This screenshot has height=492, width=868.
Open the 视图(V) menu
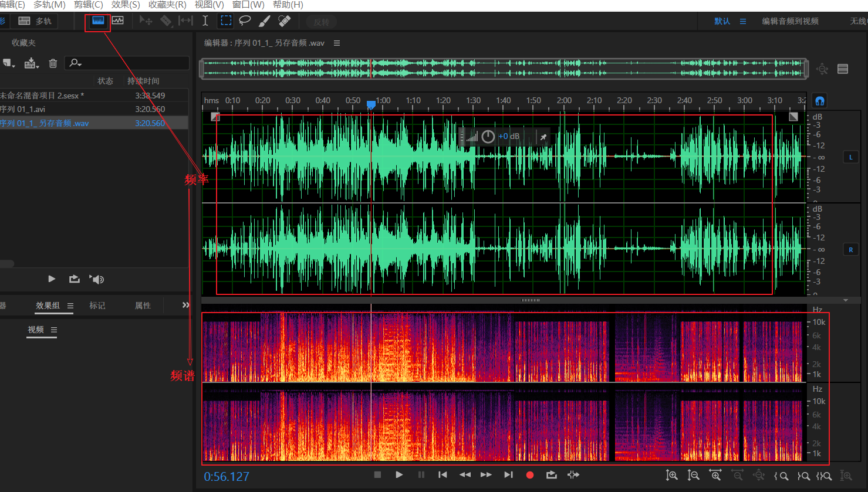pyautogui.click(x=209, y=5)
